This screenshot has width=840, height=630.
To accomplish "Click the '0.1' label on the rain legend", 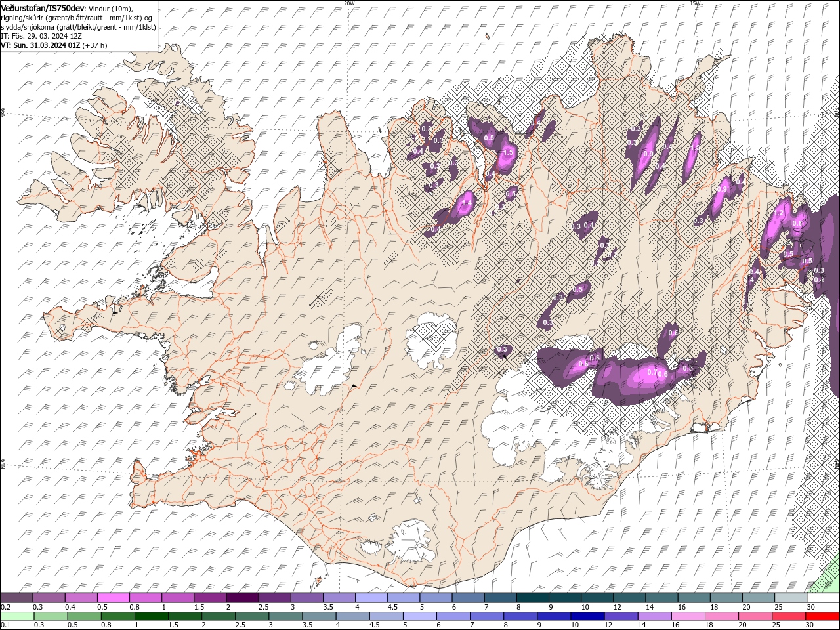I will point(5,625).
